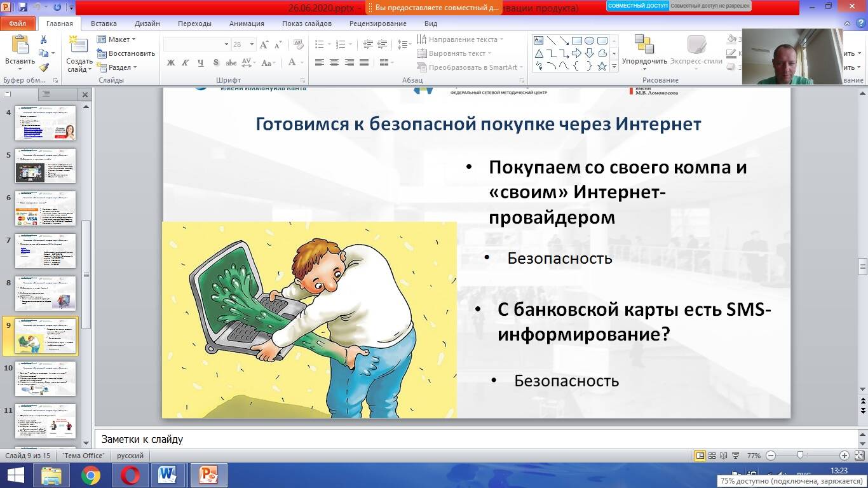Click the Преобразовать в SmartArt button
Viewport: 868px width, 488px height.
470,67
